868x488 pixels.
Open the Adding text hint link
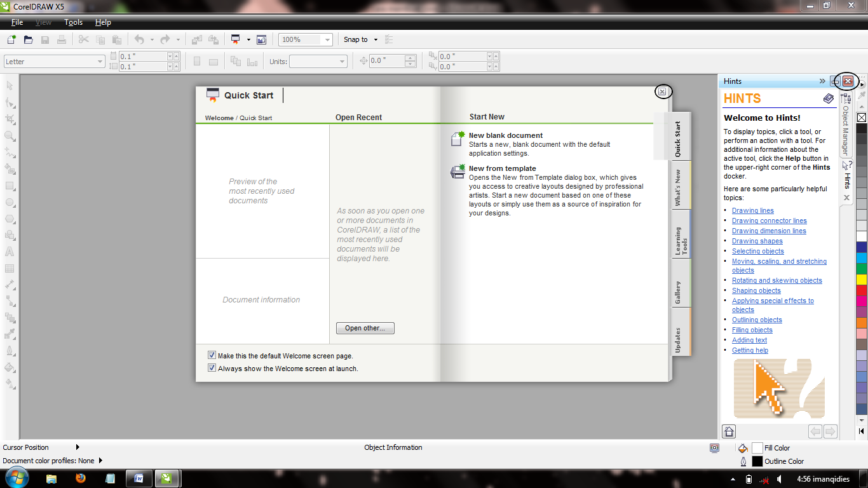(749, 340)
